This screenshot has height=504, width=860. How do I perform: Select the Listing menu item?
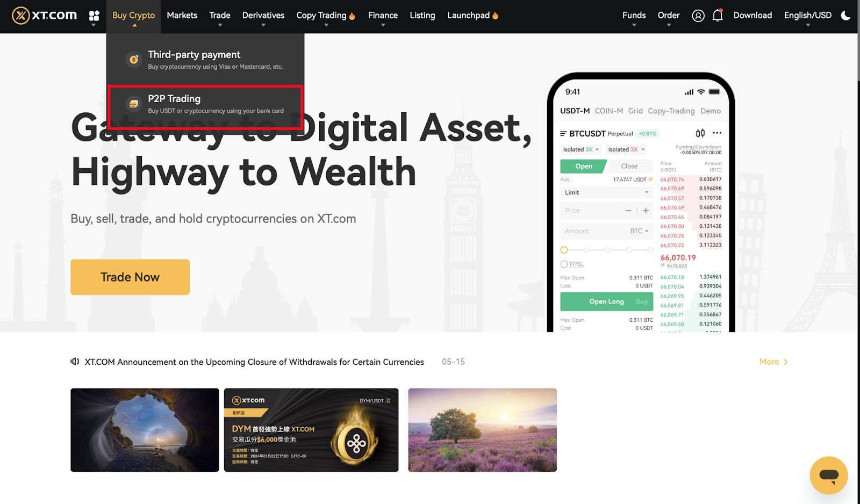click(x=422, y=16)
